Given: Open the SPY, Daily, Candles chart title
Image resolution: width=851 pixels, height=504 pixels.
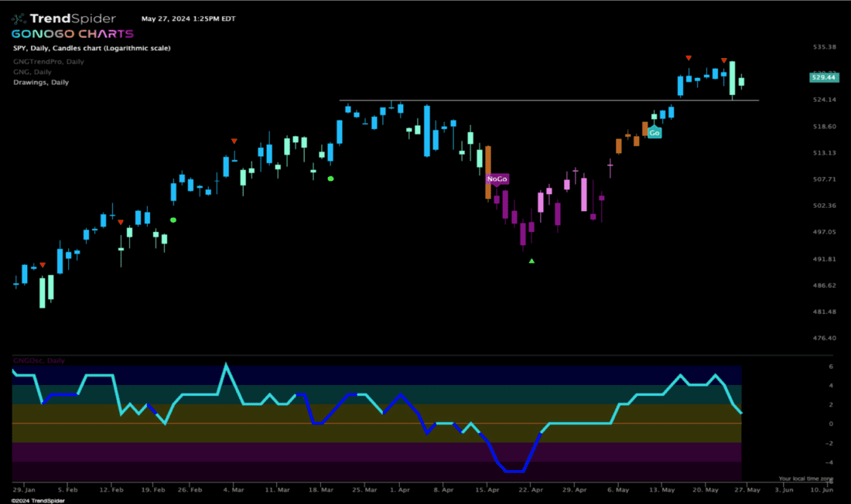Looking at the screenshot, I should click(92, 48).
